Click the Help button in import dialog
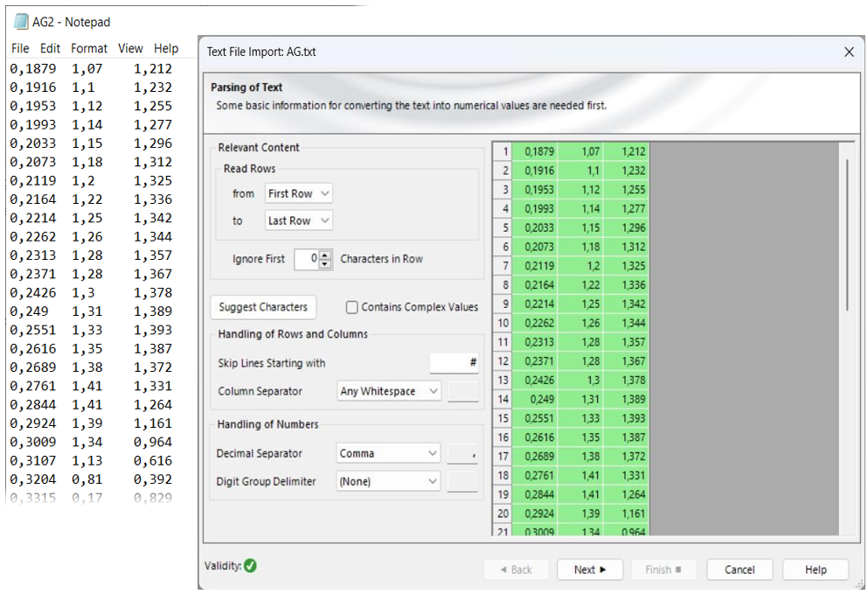Screen dimensions: 868x594 (x=816, y=570)
